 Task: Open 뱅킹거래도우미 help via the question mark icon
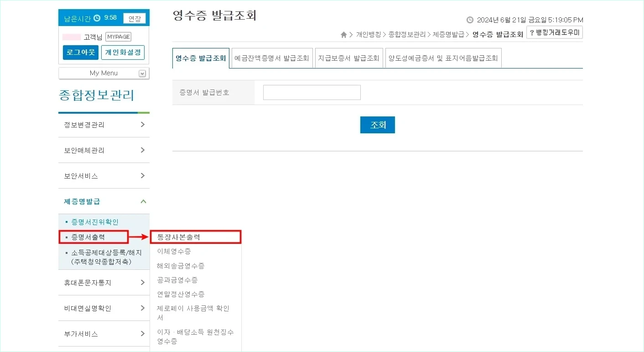click(x=532, y=32)
